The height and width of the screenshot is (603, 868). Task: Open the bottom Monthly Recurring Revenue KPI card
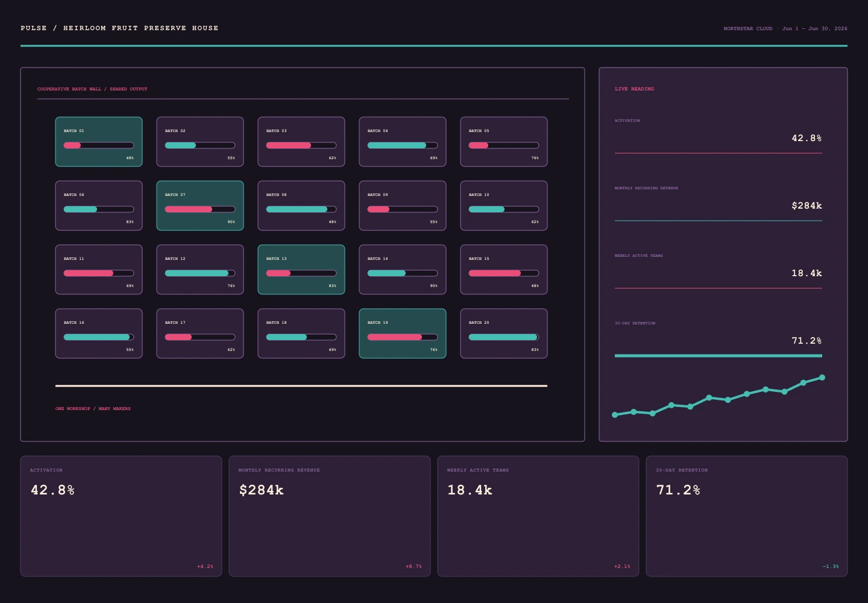[x=330, y=516]
